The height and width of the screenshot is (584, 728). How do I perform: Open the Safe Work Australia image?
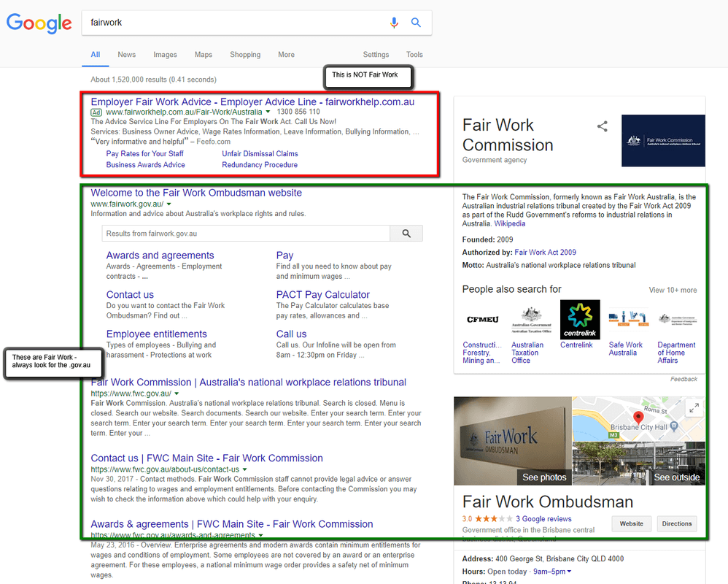[629, 319]
